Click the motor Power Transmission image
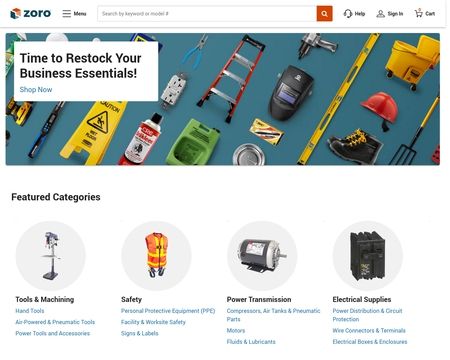 click(262, 256)
